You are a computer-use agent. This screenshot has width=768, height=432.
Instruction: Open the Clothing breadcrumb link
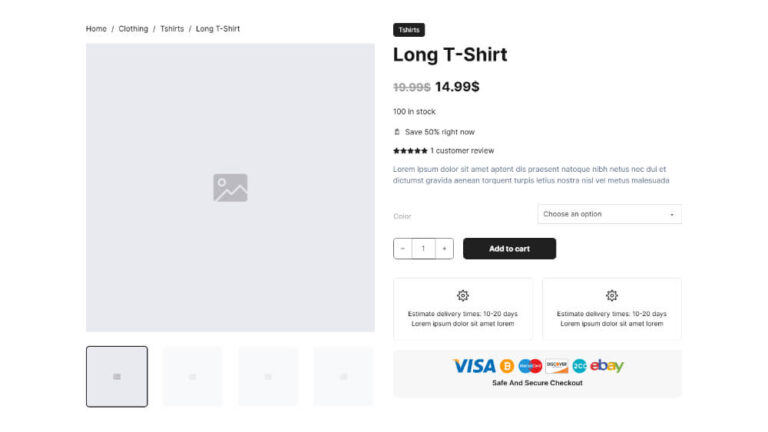[133, 29]
